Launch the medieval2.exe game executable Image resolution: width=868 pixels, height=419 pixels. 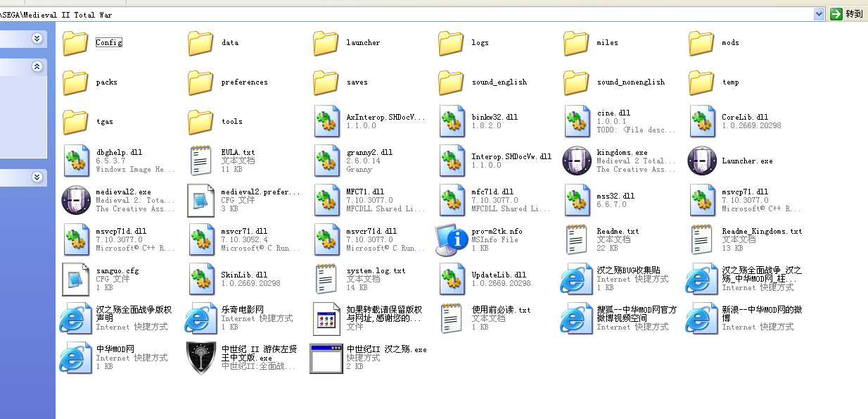pyautogui.click(x=76, y=200)
